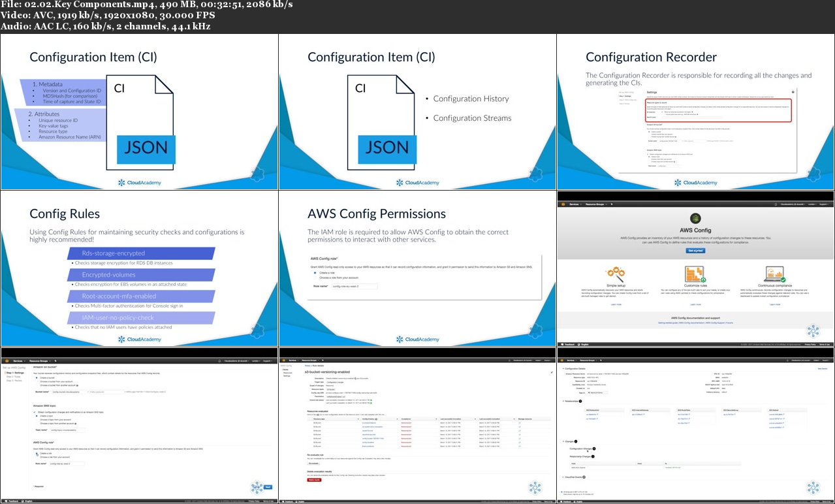Image resolution: width=835 pixels, height=504 pixels.
Task: Select Choose a bucket from another account
Action: point(57,385)
